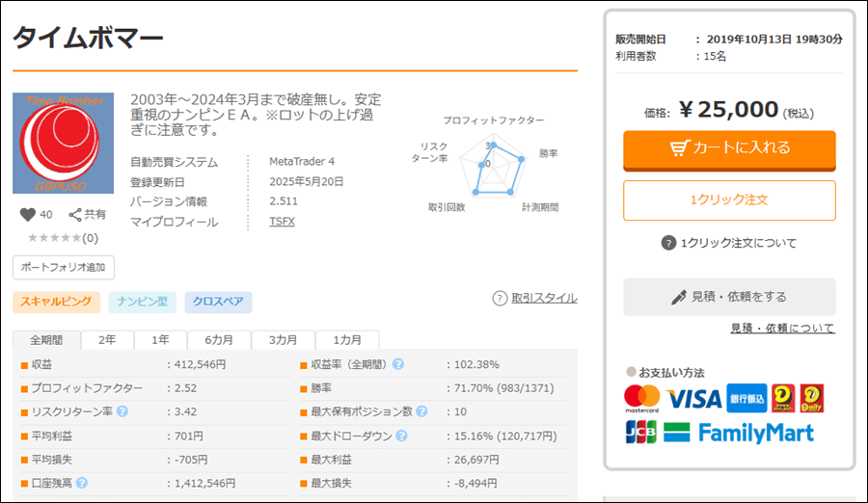868x503 pixels.
Task: Click the share icon
Action: [74, 215]
